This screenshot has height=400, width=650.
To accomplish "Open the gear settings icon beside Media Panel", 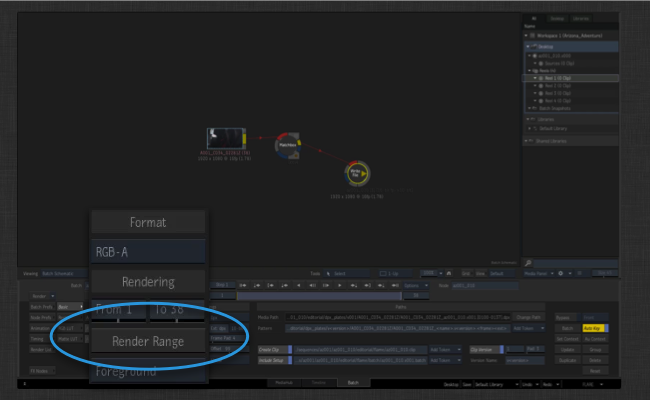I will pyautogui.click(x=561, y=273).
